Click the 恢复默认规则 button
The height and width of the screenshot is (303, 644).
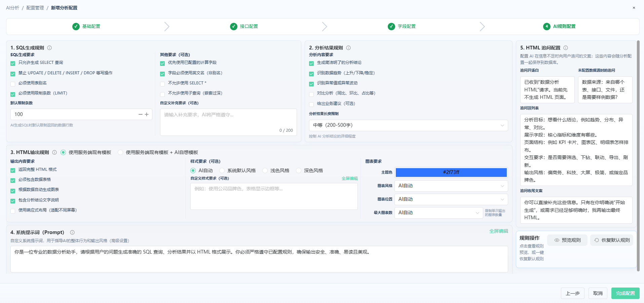coord(612,240)
